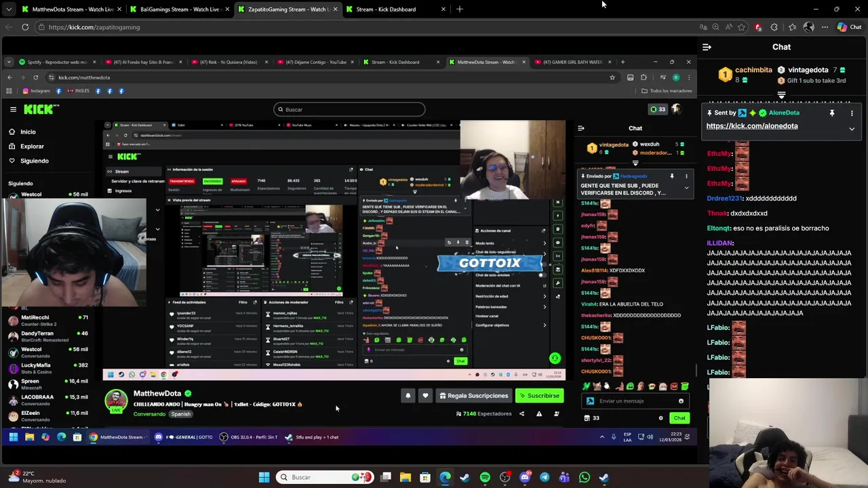Expand the Hadesgoodx pinned message

pyautogui.click(x=686, y=188)
